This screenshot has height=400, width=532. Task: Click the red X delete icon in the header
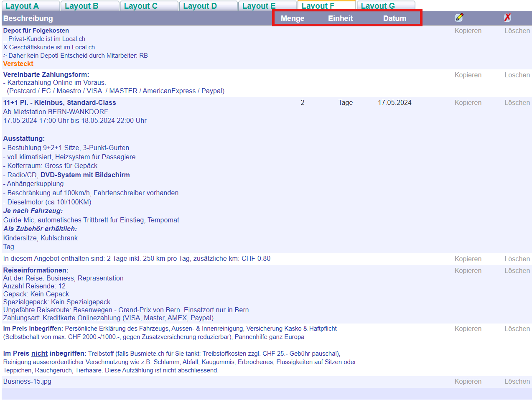(x=507, y=18)
